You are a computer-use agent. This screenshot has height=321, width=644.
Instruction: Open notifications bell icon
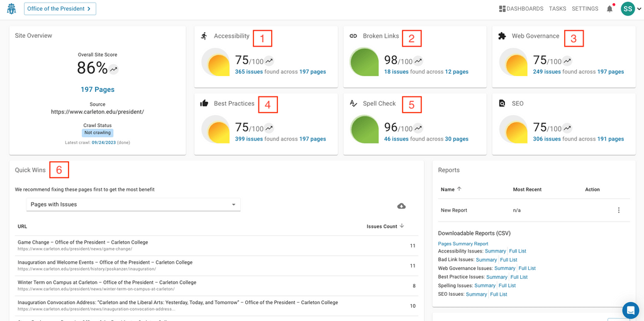(609, 9)
